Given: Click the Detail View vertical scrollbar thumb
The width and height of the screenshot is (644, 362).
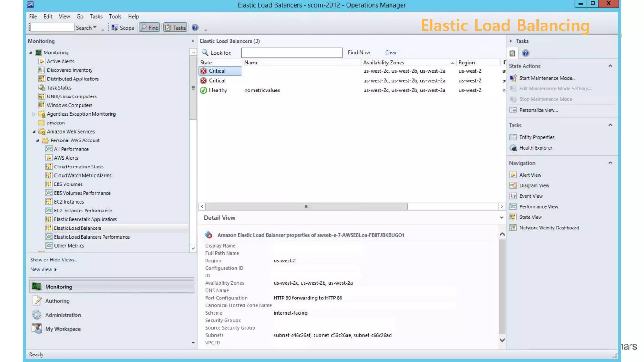Looking at the screenshot, I should click(x=502, y=287).
